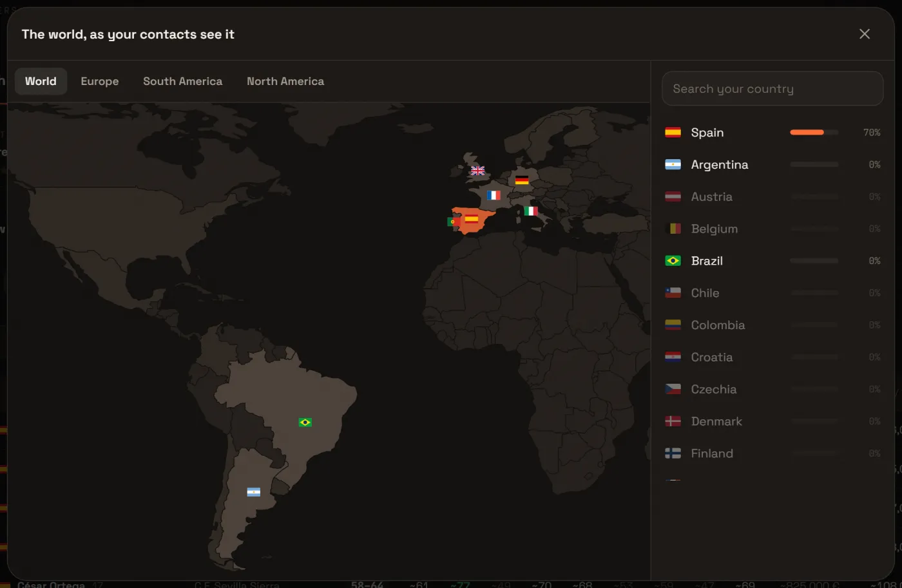Switch to the North America tab
The width and height of the screenshot is (902, 588).
[285, 81]
